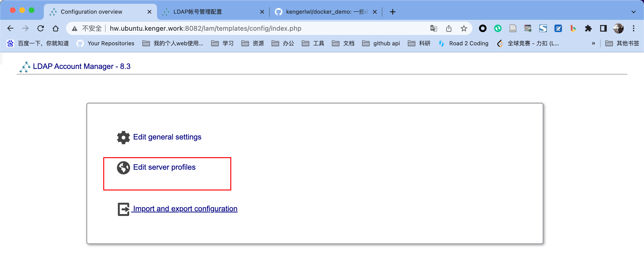Screen dimensions: 644x270
Task: Open the Chrome three-dot menu
Action: click(633, 29)
